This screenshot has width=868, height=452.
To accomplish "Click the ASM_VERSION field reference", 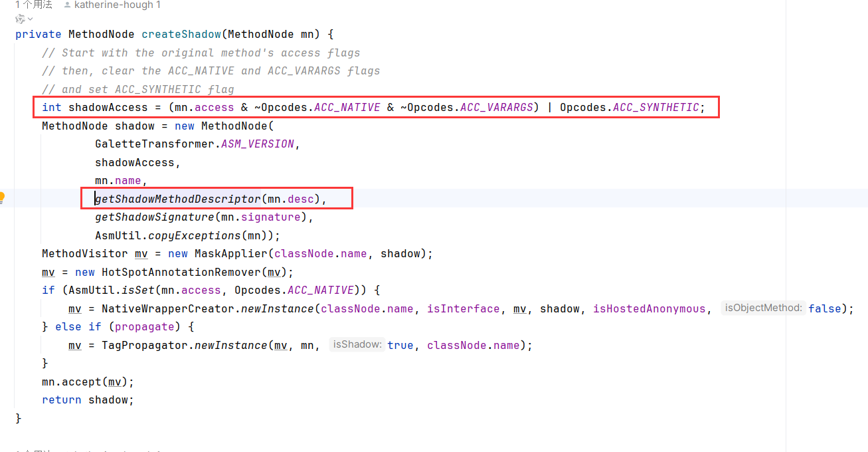I will click(257, 144).
